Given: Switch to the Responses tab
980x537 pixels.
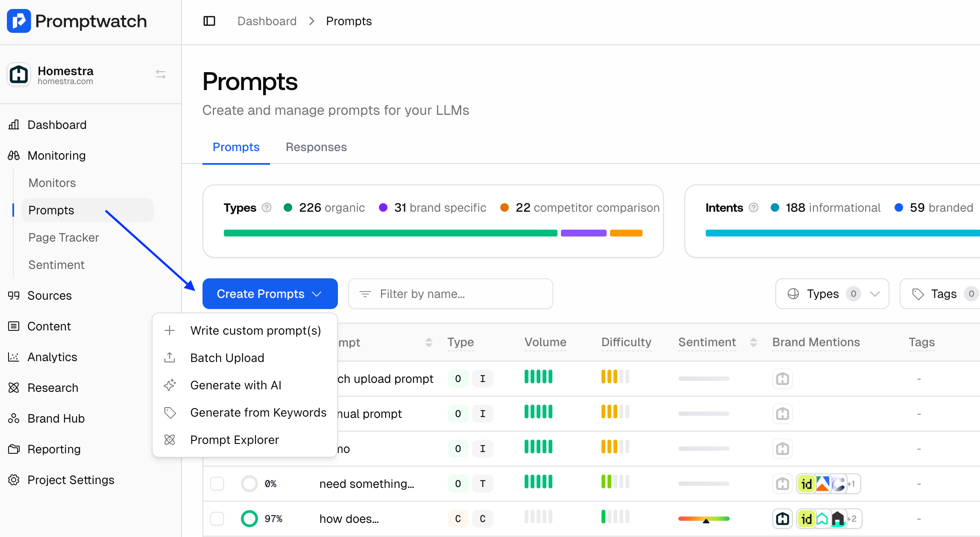Looking at the screenshot, I should tap(316, 147).
